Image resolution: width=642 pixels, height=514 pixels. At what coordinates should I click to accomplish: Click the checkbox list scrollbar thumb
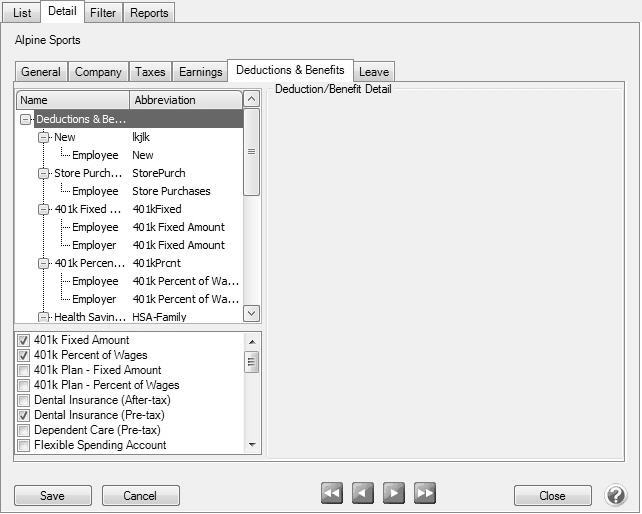tap(252, 361)
